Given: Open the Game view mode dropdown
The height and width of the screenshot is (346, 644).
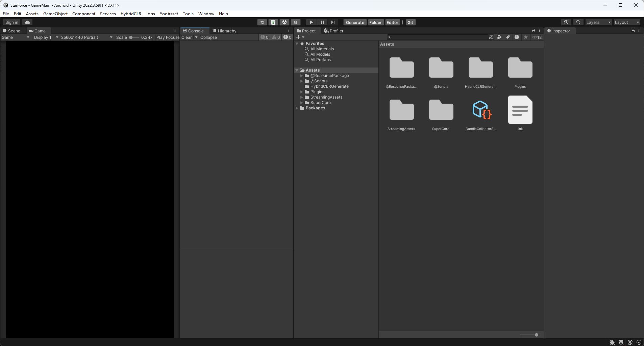Looking at the screenshot, I should tap(16, 37).
